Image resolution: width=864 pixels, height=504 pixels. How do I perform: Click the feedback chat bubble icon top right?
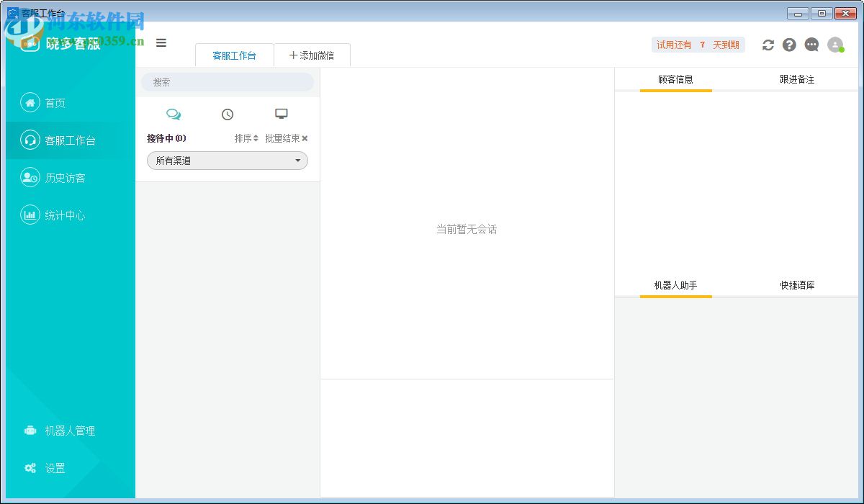[x=811, y=45]
